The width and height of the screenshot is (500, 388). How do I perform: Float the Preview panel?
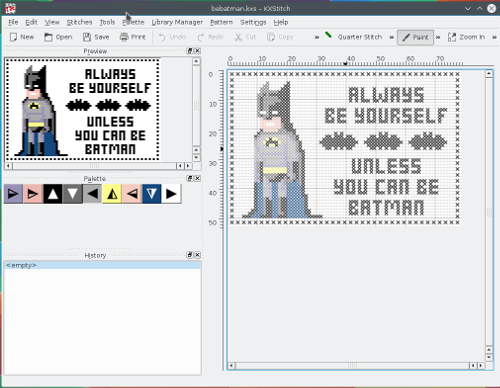pos(190,51)
